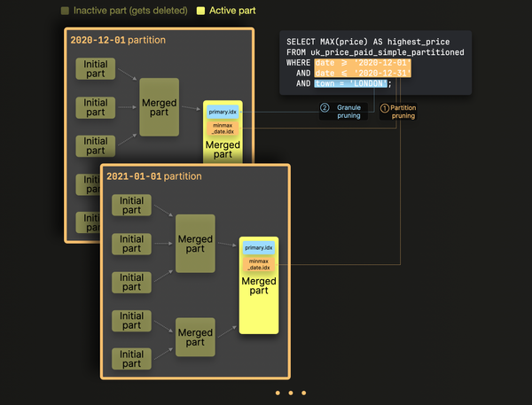Click the circled number 1 Partition pruning marker
This screenshot has width=532, height=405.
(x=385, y=107)
